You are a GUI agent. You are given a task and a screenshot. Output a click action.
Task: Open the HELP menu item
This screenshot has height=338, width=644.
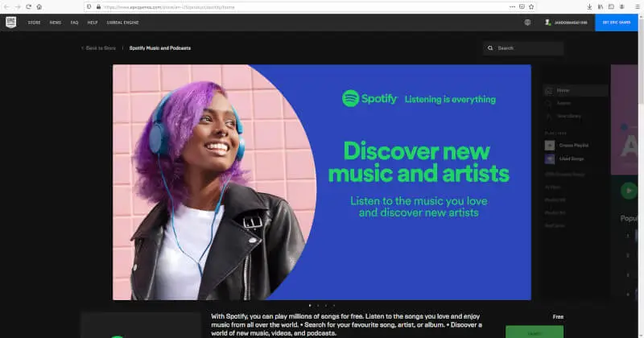[x=93, y=23]
